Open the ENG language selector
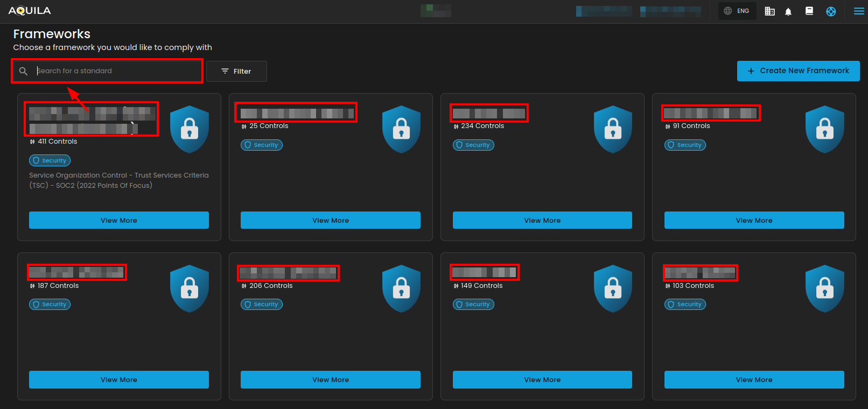868x409 pixels. pyautogui.click(x=737, y=11)
